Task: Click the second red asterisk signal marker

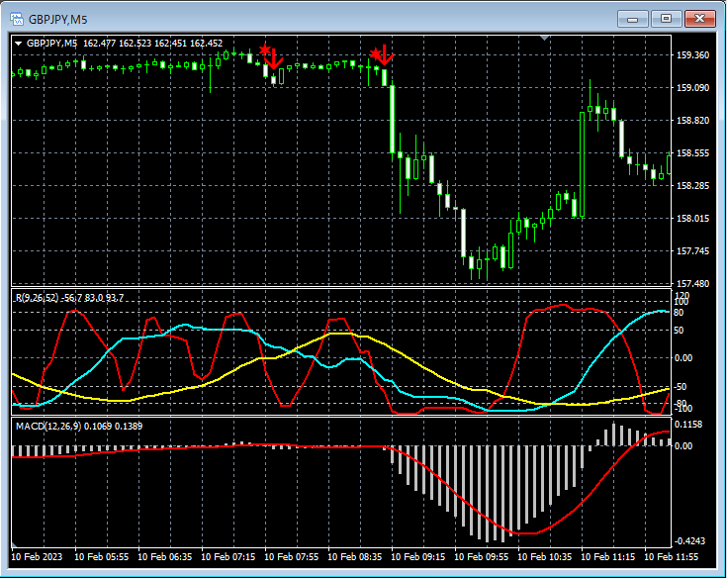Action: [375, 51]
